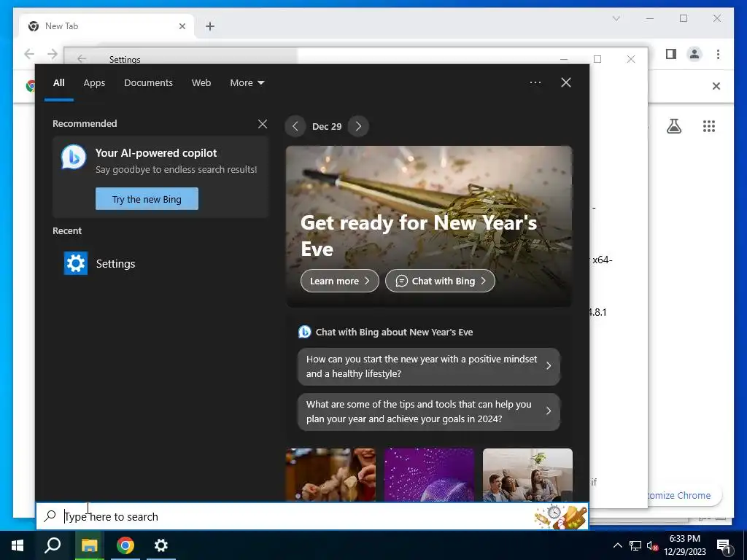Click the celebration icon in search box
The image size is (747, 560).
pos(561,517)
